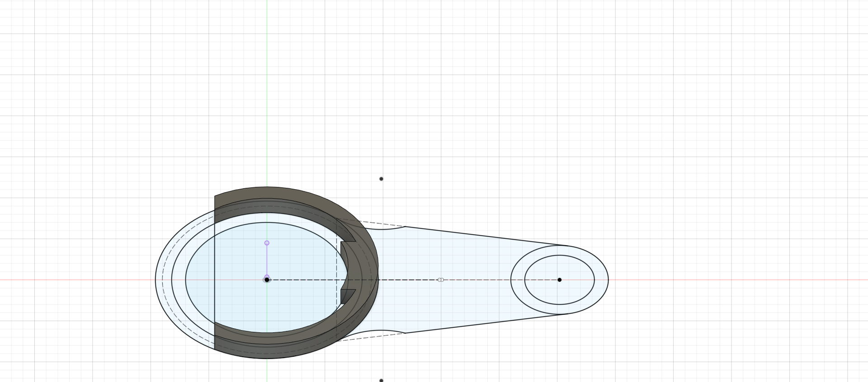Image resolution: width=868 pixels, height=382 pixels.
Task: Select the upper purple endpoint of the vertical line
Action: point(267,243)
